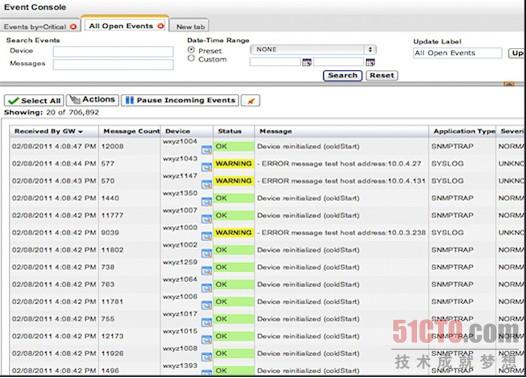Click the custom start date field

pos(275,62)
